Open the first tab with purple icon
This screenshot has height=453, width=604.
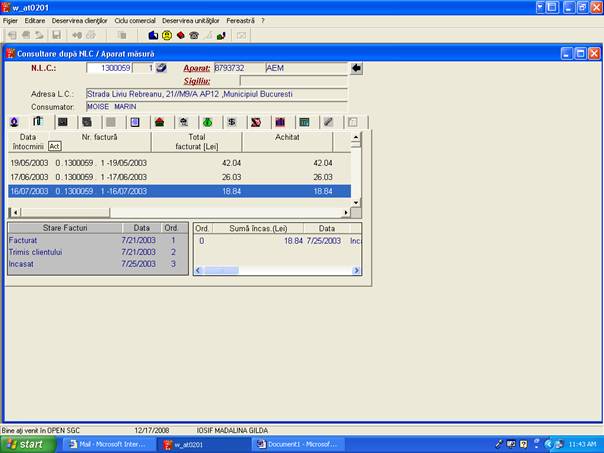[14, 121]
